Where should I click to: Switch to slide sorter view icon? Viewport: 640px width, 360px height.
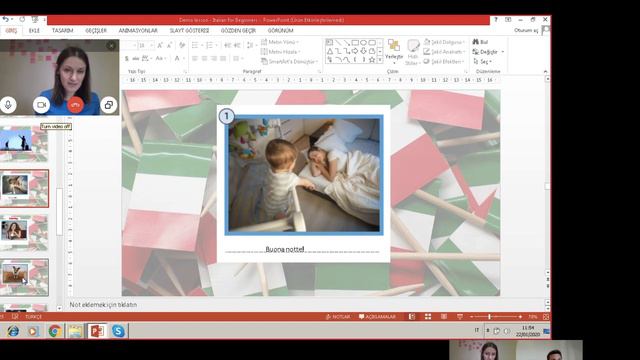point(428,317)
